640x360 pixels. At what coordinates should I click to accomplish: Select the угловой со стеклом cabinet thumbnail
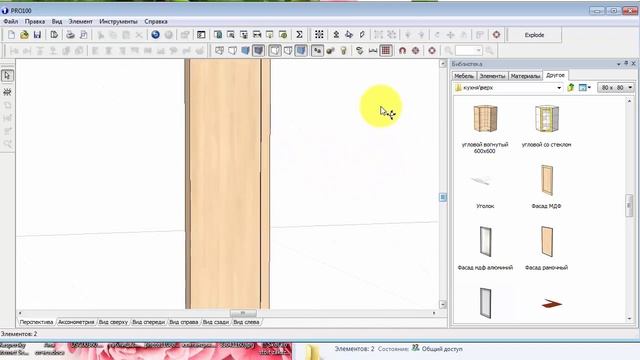coord(547,118)
